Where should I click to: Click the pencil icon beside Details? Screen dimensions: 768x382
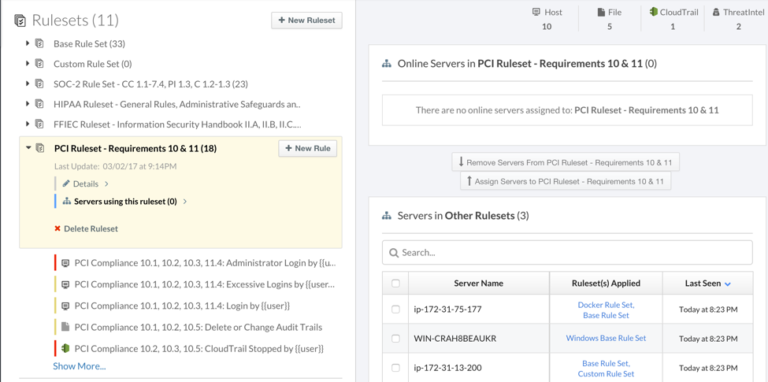coord(66,184)
